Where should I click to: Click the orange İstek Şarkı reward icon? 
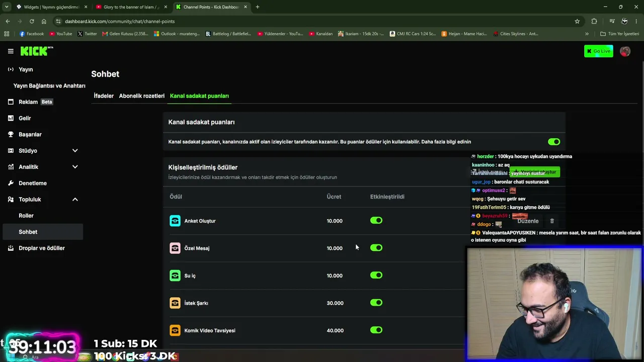[x=175, y=303]
